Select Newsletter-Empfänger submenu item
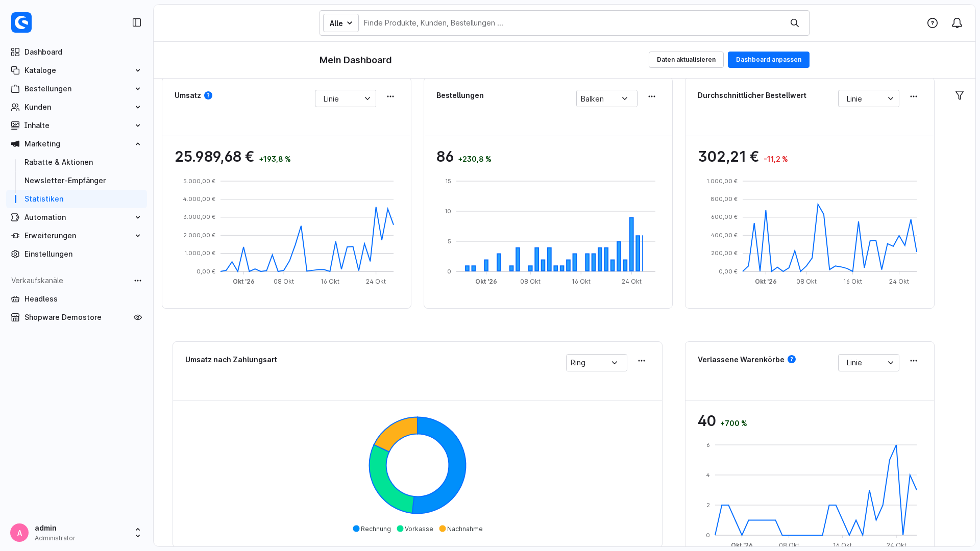 77,181
